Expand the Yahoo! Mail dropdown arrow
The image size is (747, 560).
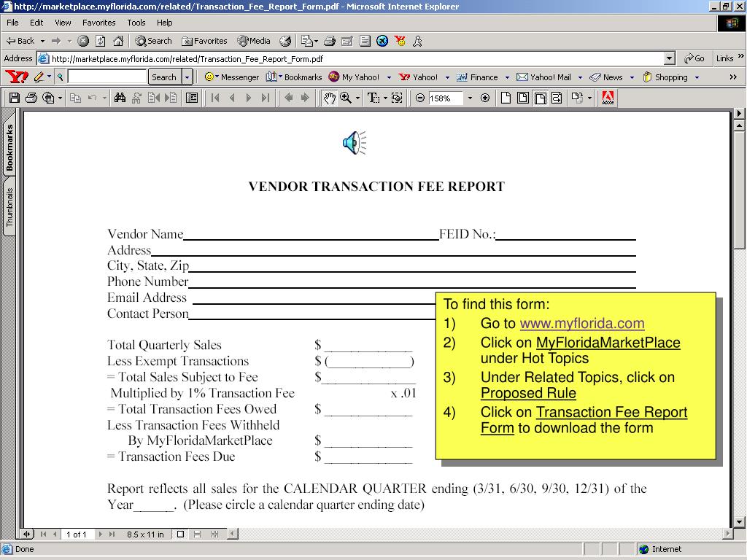(580, 77)
